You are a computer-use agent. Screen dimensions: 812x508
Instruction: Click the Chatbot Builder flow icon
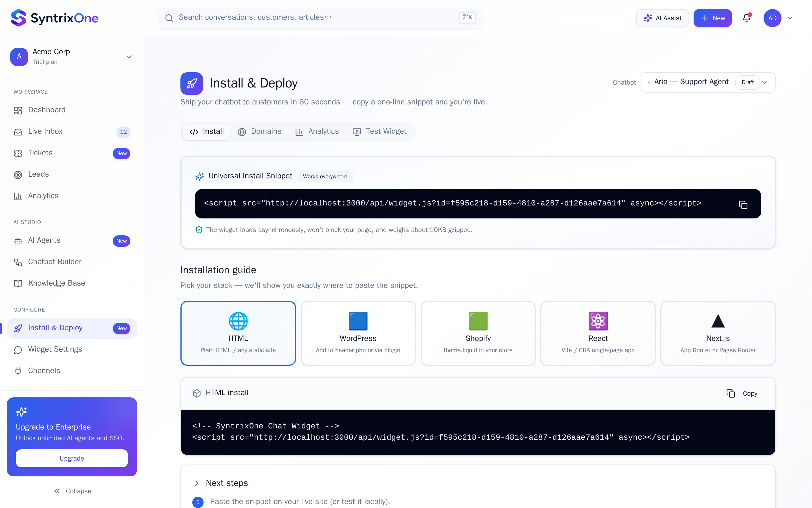tap(18, 262)
